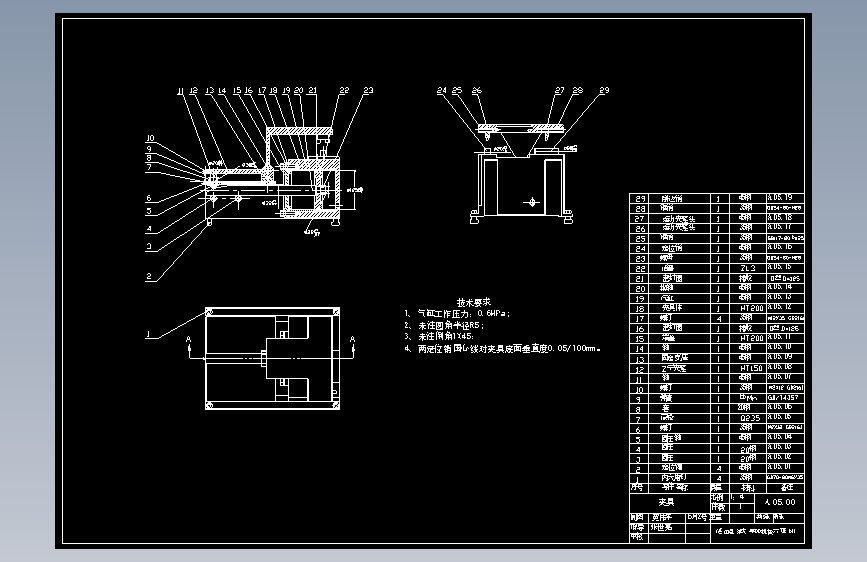Select callout number 15 above the section view
Screen dimensions: 867x562
click(237, 90)
